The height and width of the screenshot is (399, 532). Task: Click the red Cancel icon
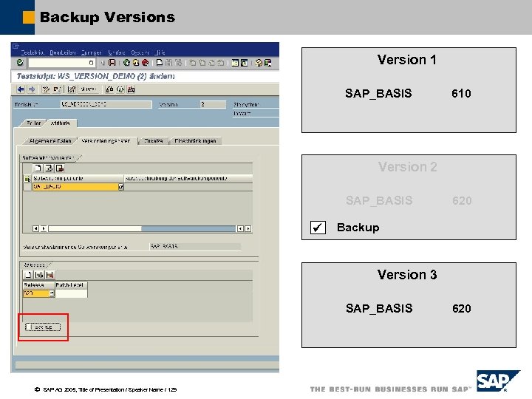click(146, 62)
